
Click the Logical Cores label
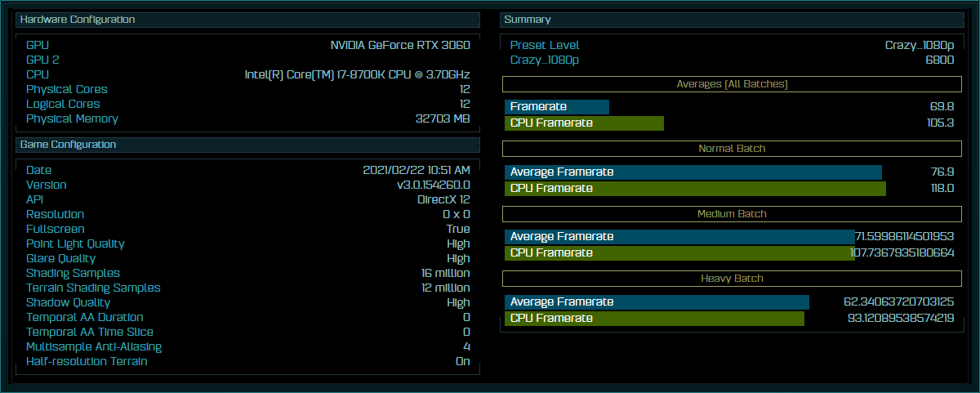(x=63, y=104)
